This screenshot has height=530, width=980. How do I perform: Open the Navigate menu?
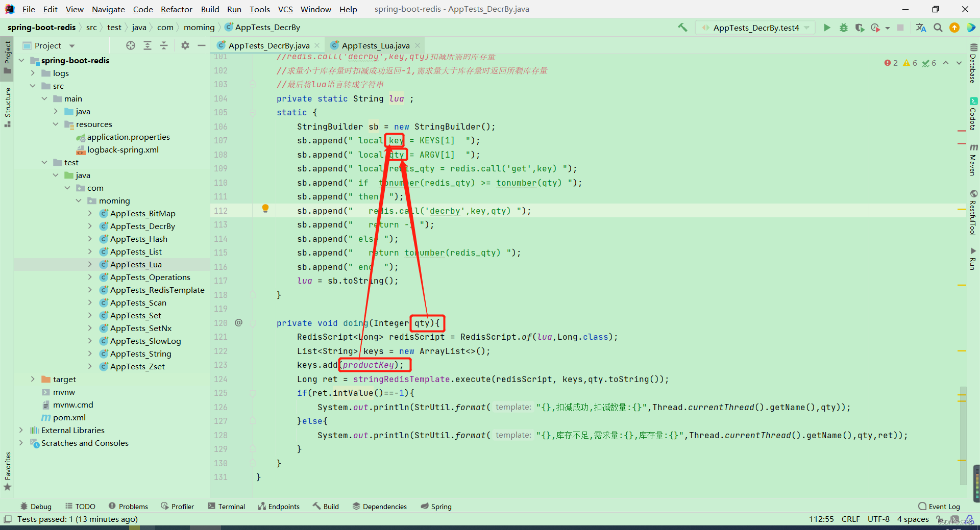coord(108,9)
